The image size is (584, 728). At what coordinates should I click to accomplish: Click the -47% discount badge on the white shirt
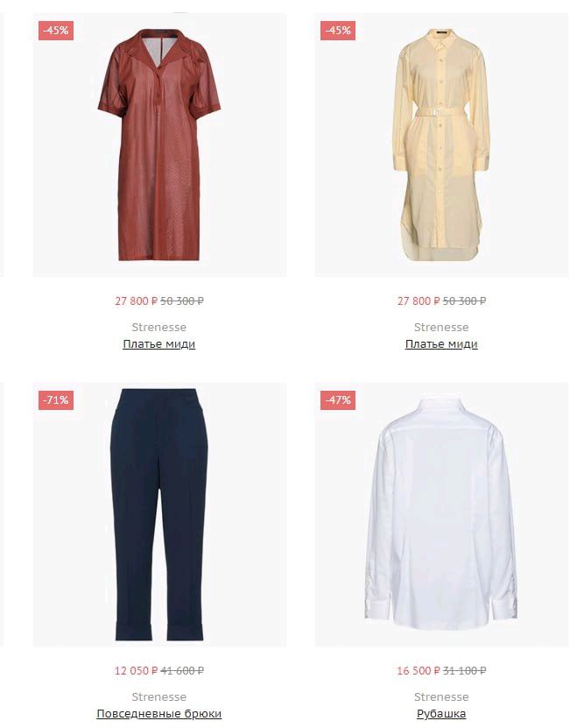tap(338, 400)
